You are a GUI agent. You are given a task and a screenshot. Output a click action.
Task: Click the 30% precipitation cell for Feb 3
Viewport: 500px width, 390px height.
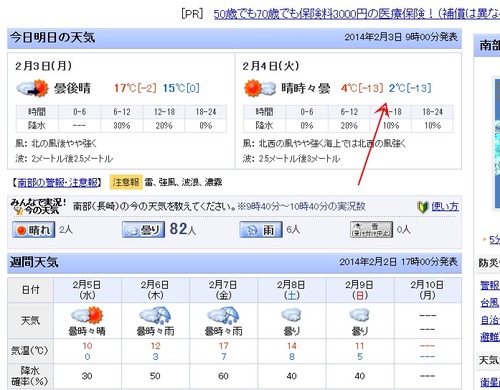pos(122,126)
